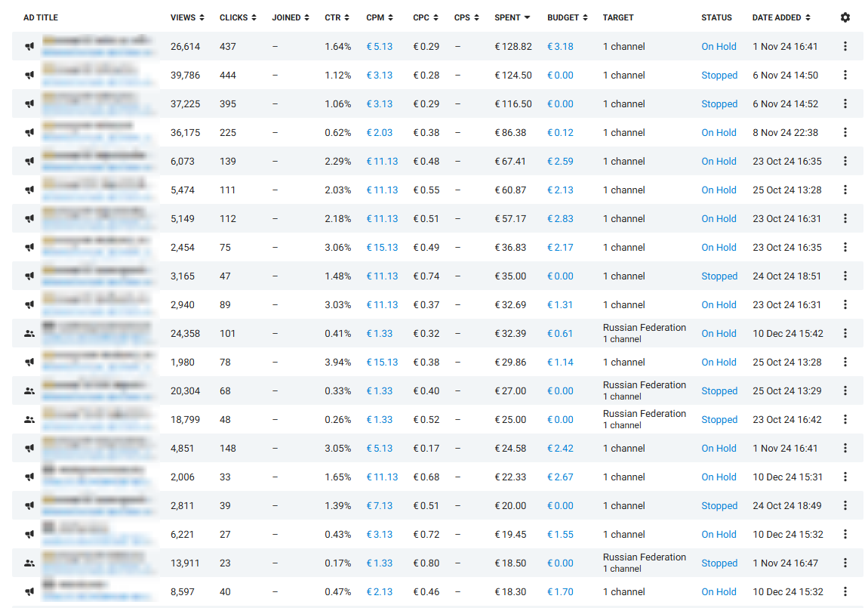Sort by Spent column header
Viewport: 868px width, 608px height.
512,17
